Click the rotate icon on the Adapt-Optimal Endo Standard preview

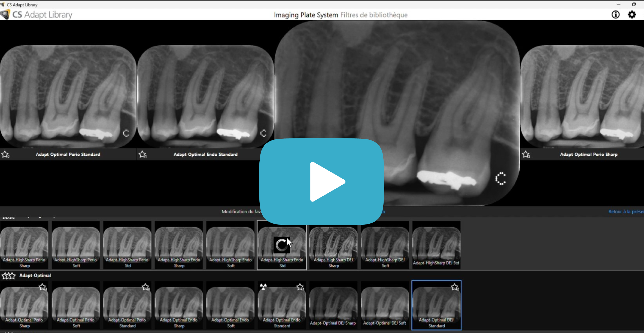point(263,133)
